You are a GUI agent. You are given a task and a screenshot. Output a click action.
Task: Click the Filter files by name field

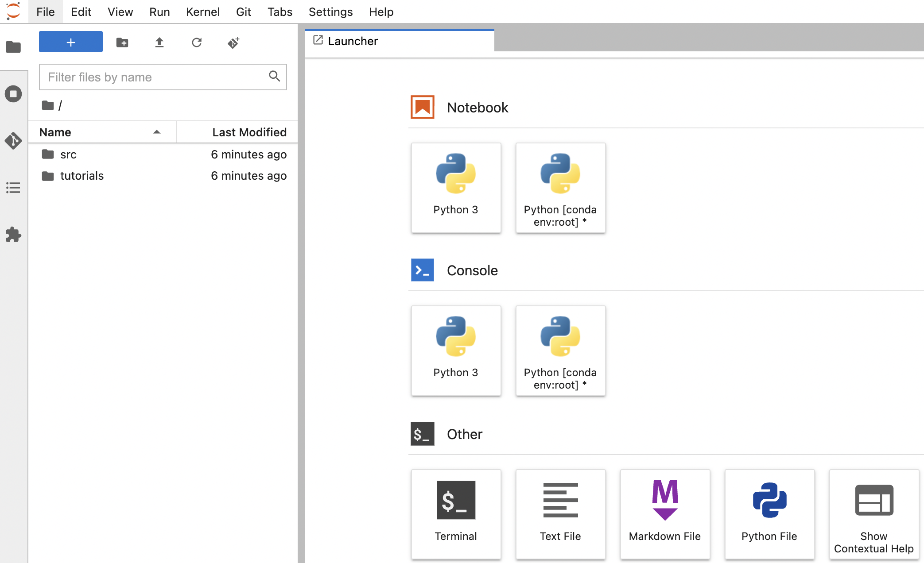tap(163, 77)
